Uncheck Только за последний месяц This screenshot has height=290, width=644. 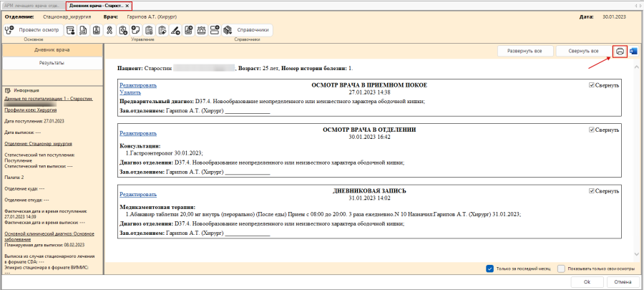(x=489, y=269)
